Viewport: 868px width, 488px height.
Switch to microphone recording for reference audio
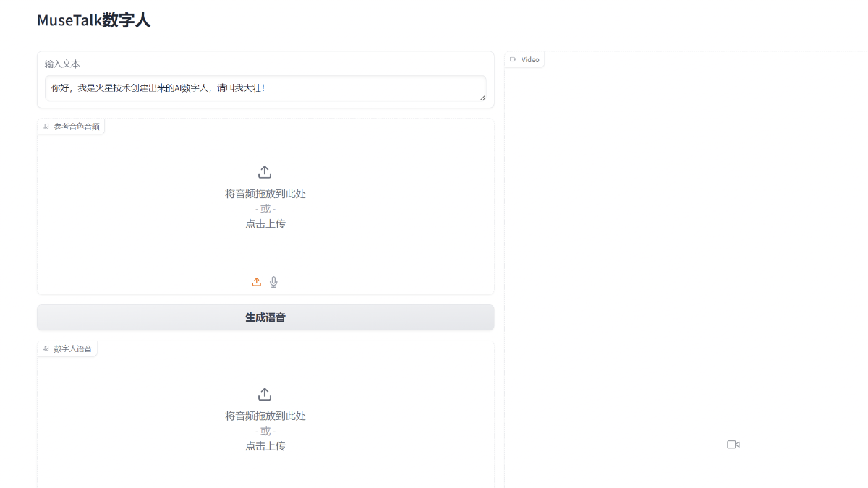(x=273, y=282)
